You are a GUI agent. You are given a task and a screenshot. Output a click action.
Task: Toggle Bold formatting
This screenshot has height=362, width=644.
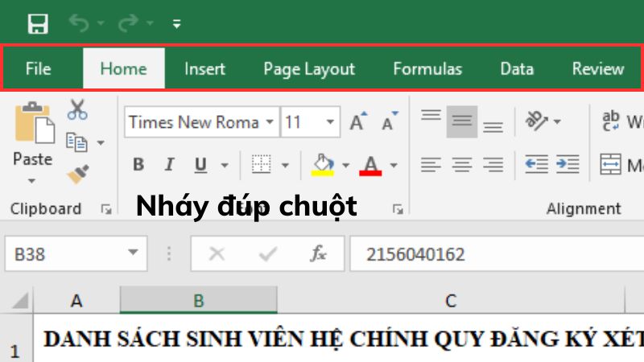(x=138, y=165)
